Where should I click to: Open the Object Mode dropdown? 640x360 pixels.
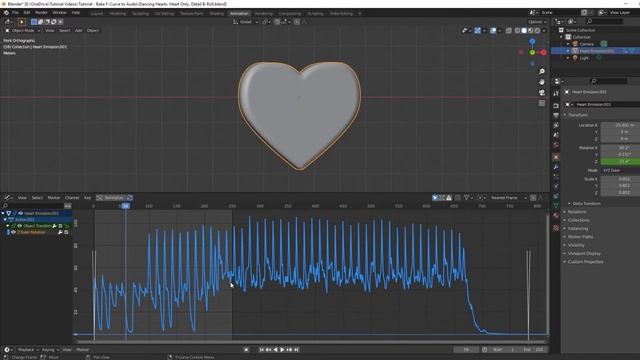click(x=22, y=31)
